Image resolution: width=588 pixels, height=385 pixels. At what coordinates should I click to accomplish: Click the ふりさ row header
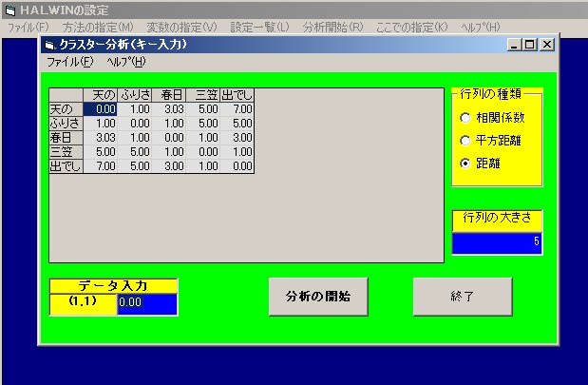point(66,124)
